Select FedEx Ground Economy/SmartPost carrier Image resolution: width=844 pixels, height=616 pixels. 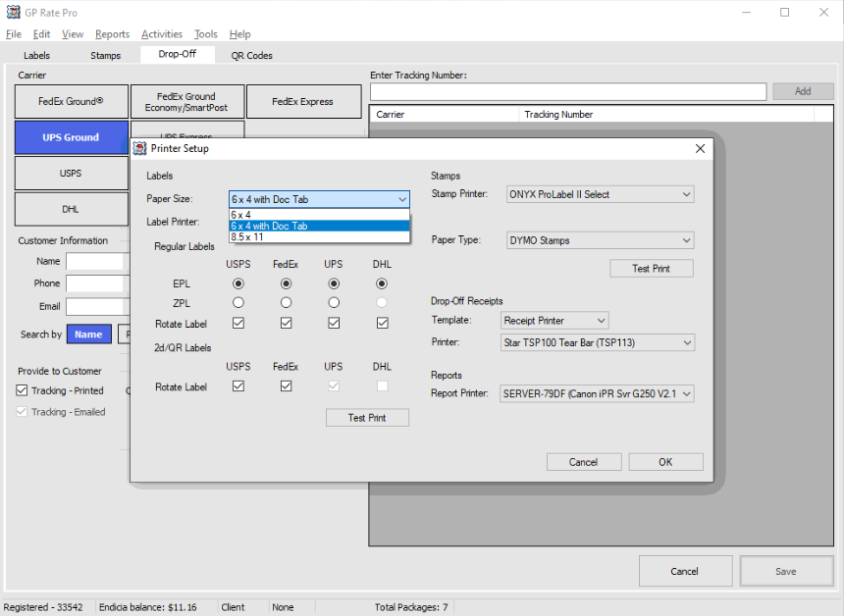[x=186, y=101]
